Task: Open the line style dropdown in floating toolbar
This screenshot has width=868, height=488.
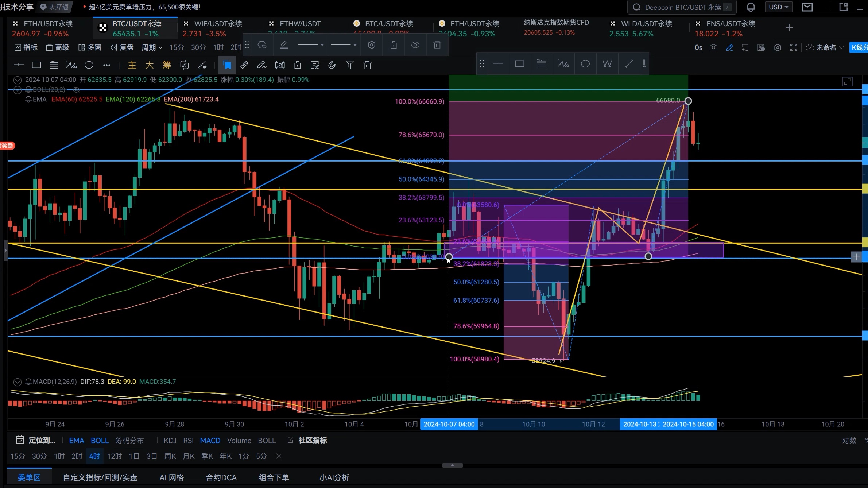Action: tap(311, 45)
